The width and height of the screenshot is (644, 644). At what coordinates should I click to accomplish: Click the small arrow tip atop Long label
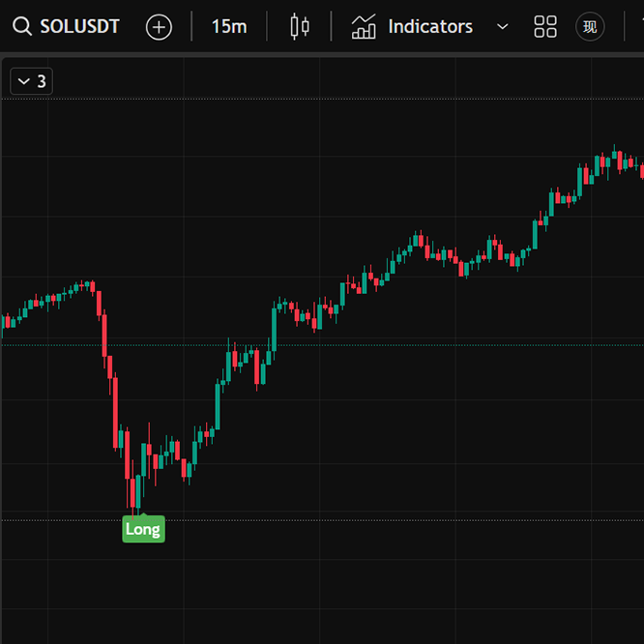tap(143, 513)
